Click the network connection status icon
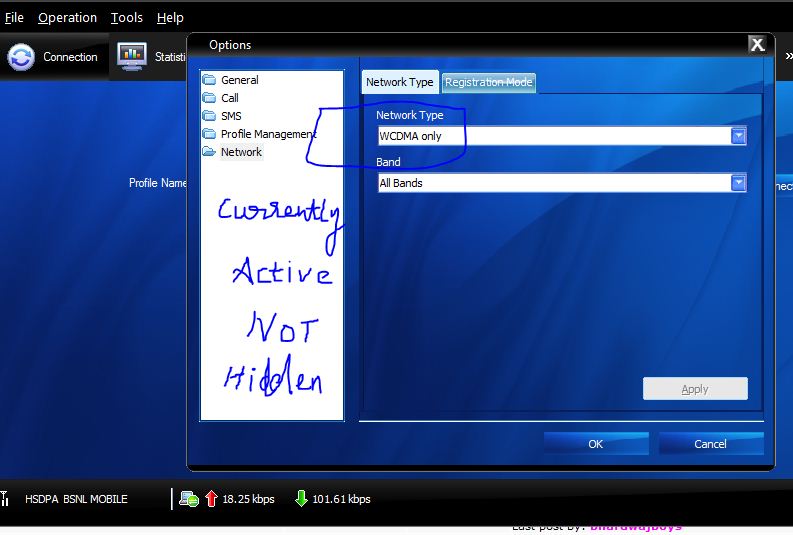 coord(189,498)
